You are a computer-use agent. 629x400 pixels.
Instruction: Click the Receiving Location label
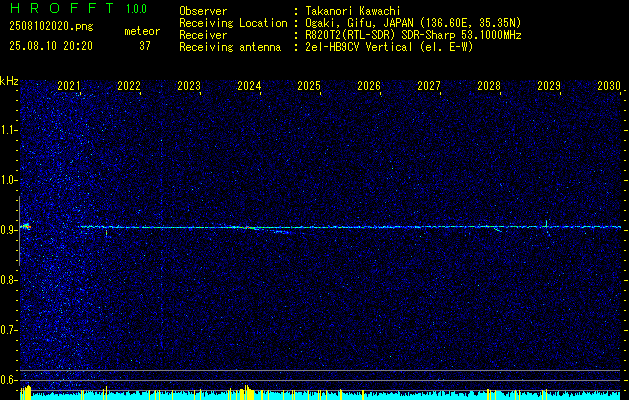[233, 23]
